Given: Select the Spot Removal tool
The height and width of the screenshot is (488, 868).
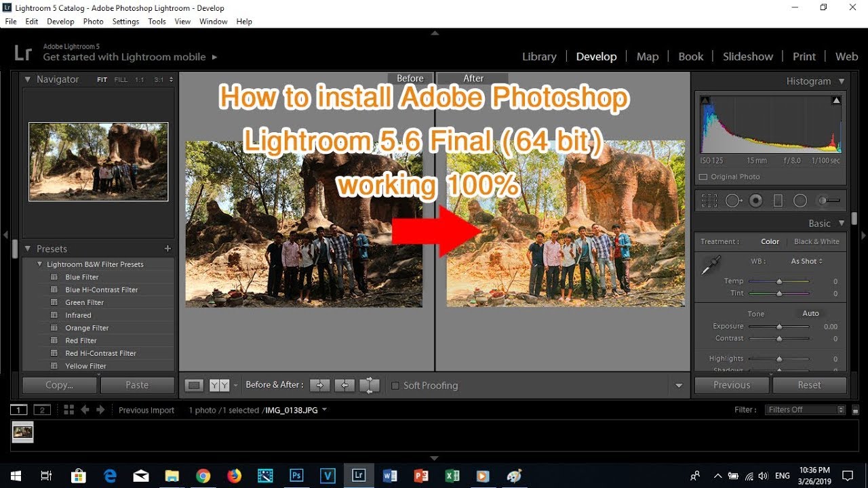Looking at the screenshot, I should (733, 201).
